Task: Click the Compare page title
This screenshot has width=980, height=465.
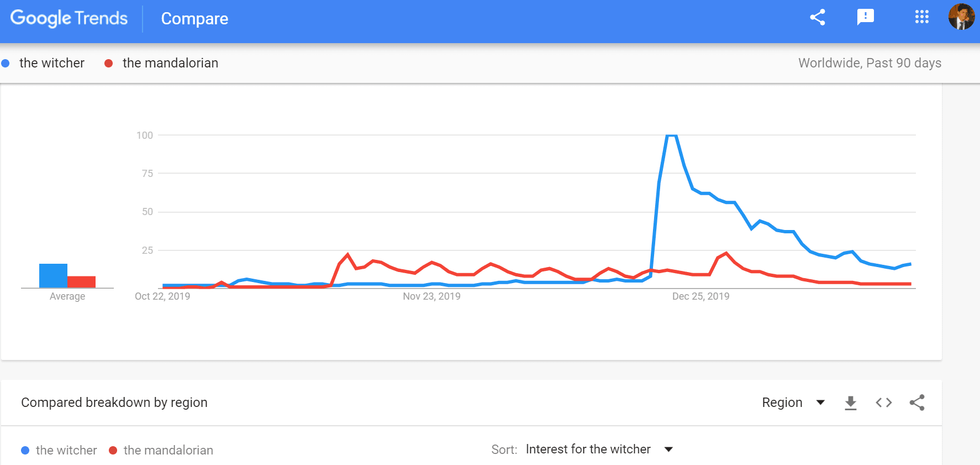Action: [x=194, y=19]
